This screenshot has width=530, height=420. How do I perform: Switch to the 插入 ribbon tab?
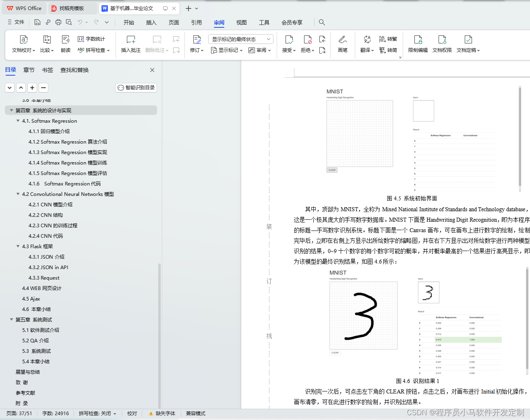coord(151,23)
